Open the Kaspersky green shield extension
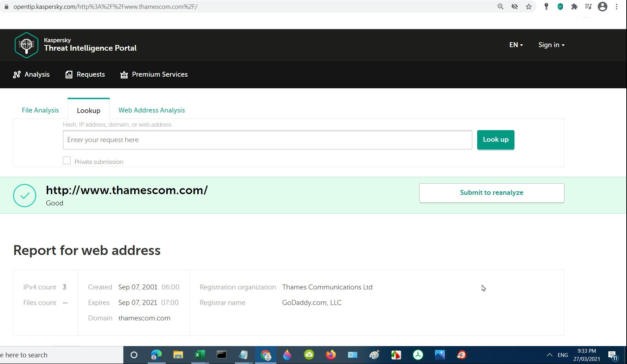Viewport: 627px width, 364px height. click(560, 7)
